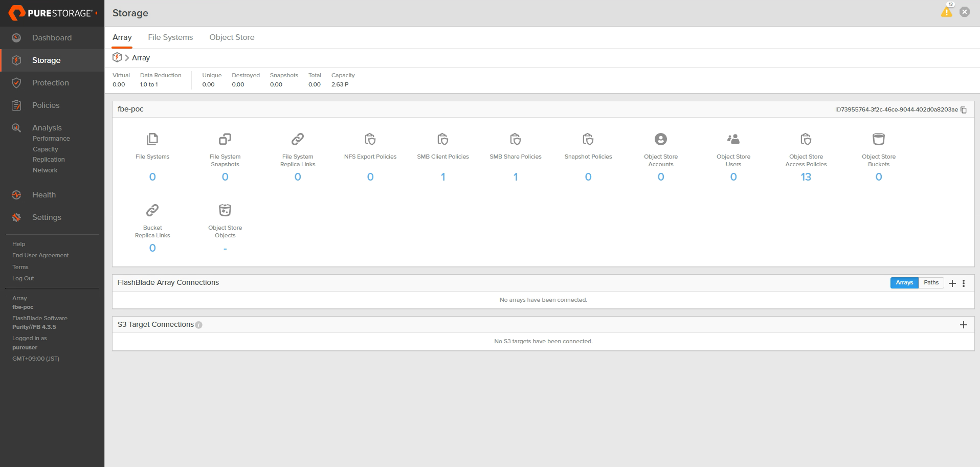Screen dimensions: 980x467
Task: Open the alerts warning icon
Action: 947,12
